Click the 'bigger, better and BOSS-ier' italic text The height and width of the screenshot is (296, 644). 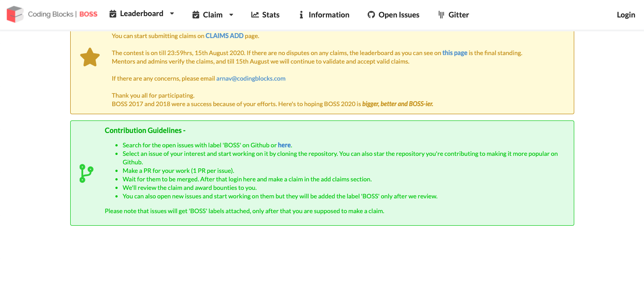pyautogui.click(x=398, y=104)
